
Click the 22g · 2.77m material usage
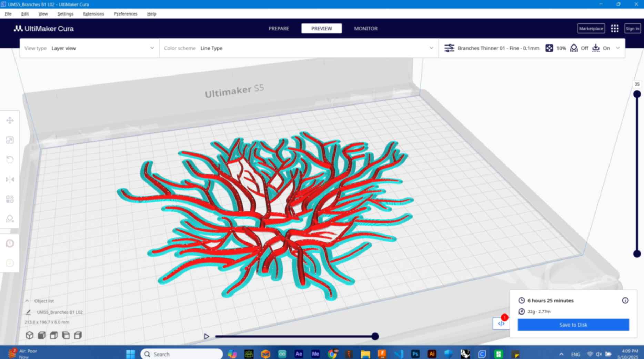coord(539,311)
